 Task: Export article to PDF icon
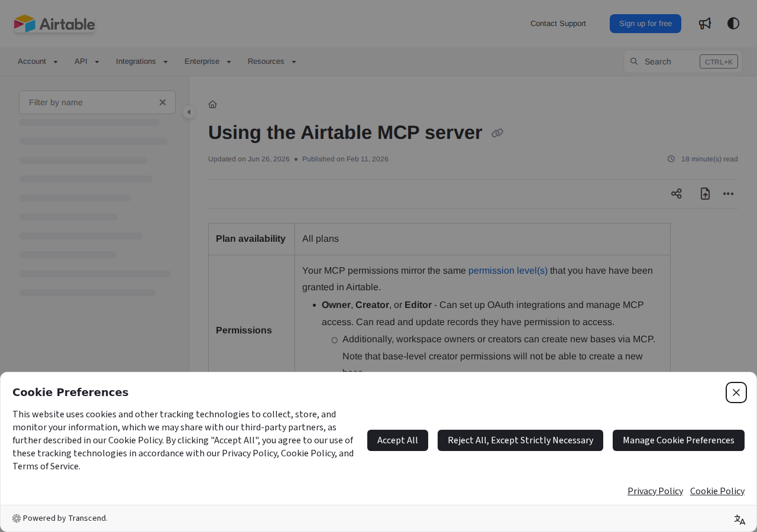[x=705, y=194]
